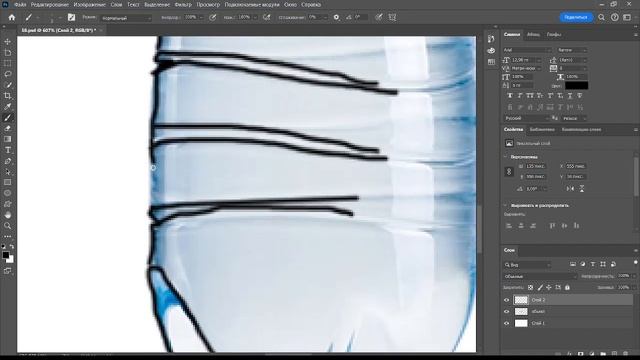
Task: Open the layer blend mode dropdown
Action: (540, 276)
